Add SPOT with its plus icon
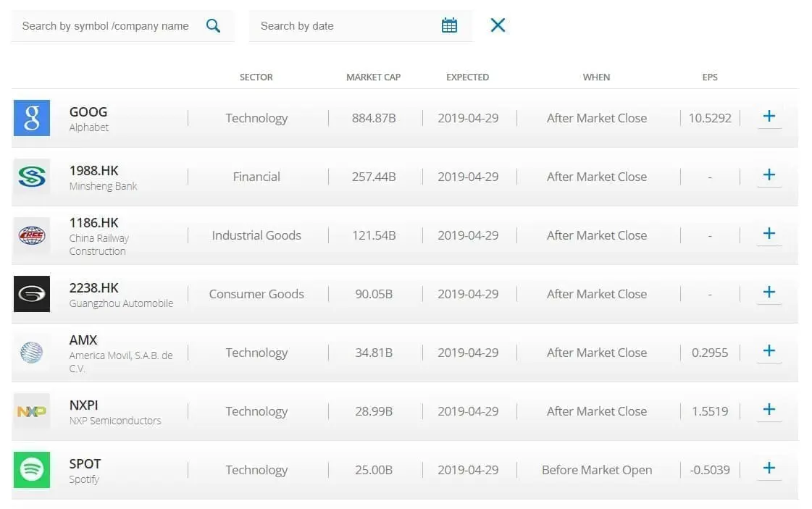The width and height of the screenshot is (812, 509). tap(769, 468)
